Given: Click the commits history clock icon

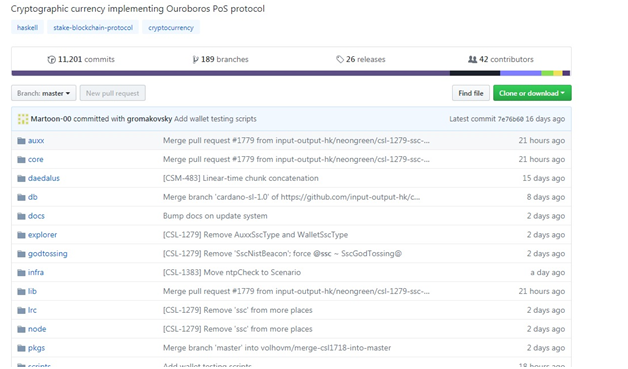Looking at the screenshot, I should [51, 59].
